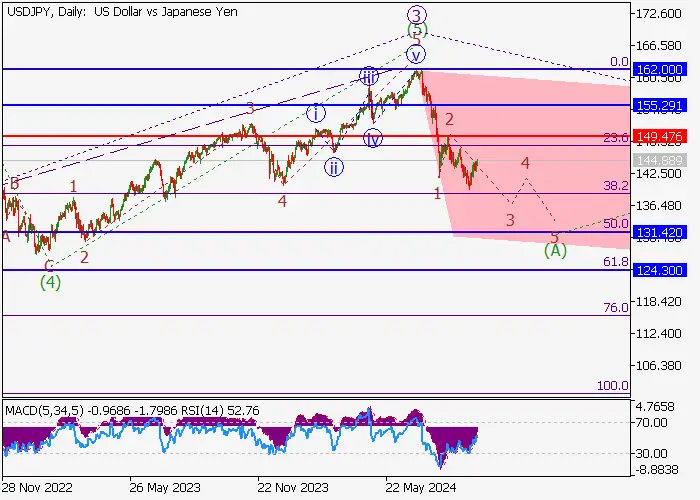Select the projected wave 3 label in pink zone
The width and height of the screenshot is (700, 500).
[510, 220]
